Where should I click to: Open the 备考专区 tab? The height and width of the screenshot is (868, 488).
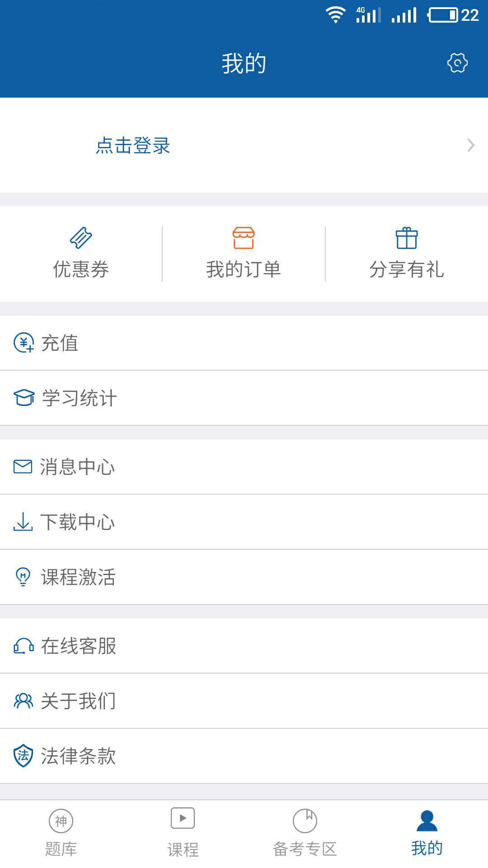pyautogui.click(x=305, y=833)
